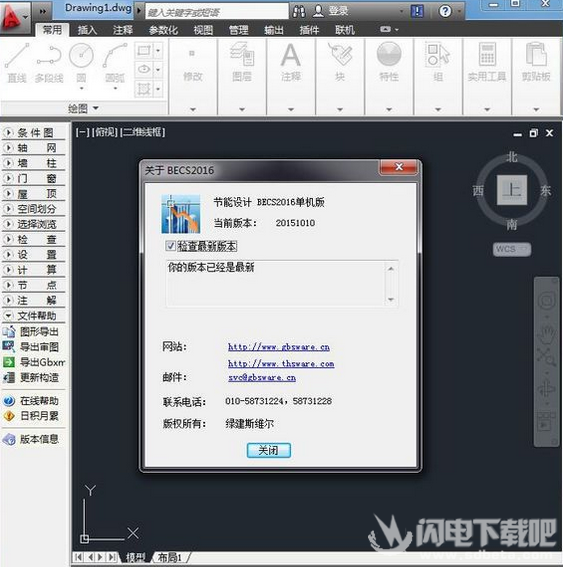Click 东 on the ViewCube compass

(x=545, y=191)
